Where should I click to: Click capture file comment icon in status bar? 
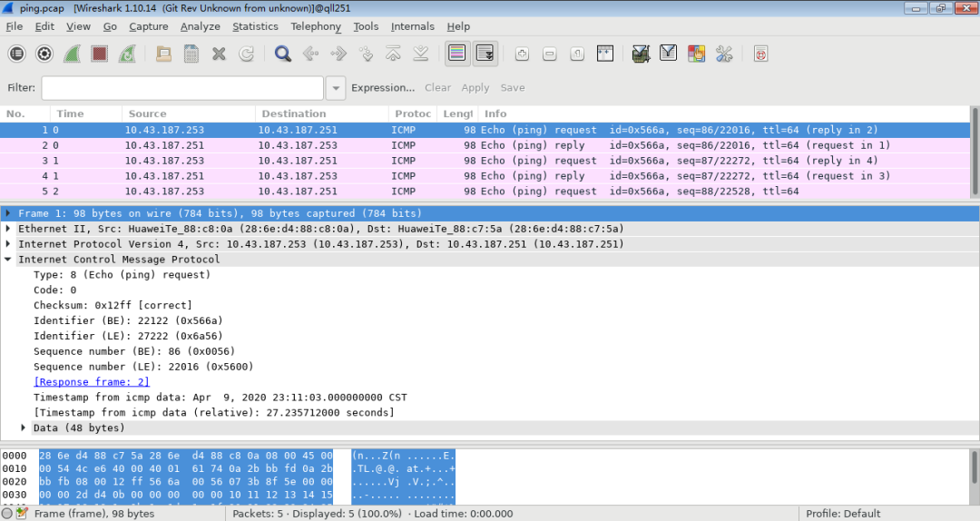pyautogui.click(x=22, y=514)
